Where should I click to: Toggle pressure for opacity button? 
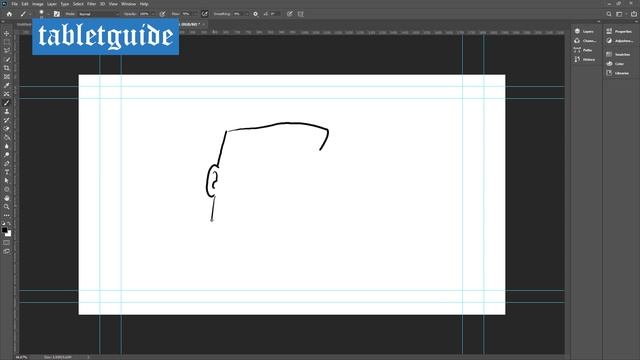coord(162,14)
